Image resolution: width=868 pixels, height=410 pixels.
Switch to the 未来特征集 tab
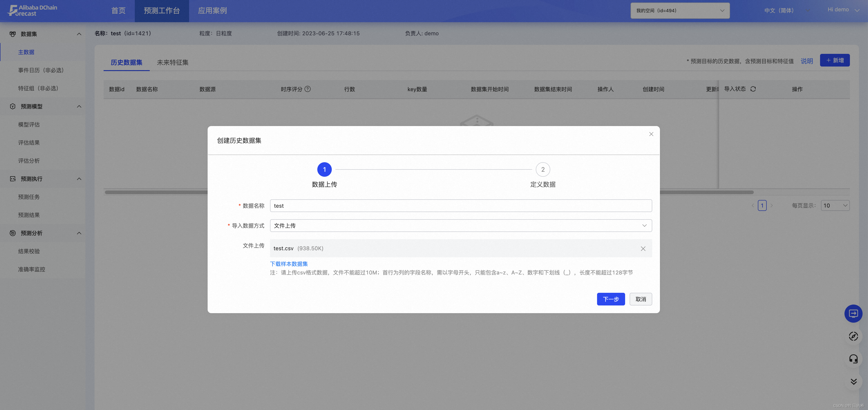[x=173, y=62]
